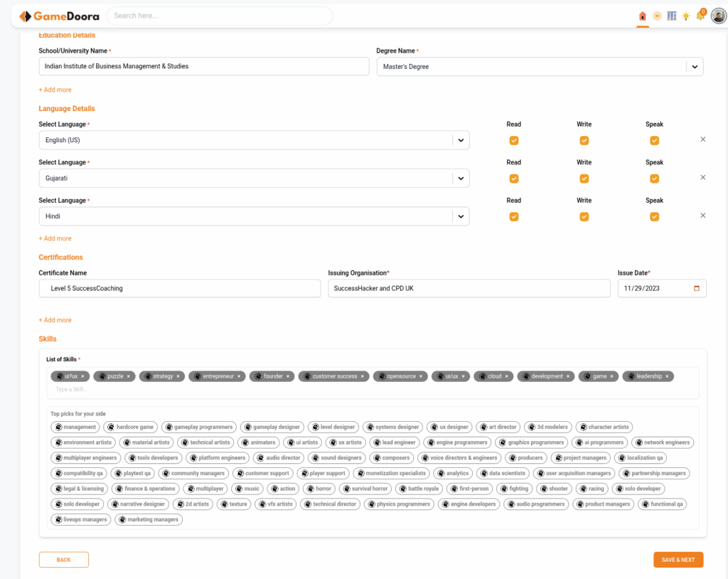Open the notifications bell icon
The height and width of the screenshot is (579, 728).
(x=700, y=16)
